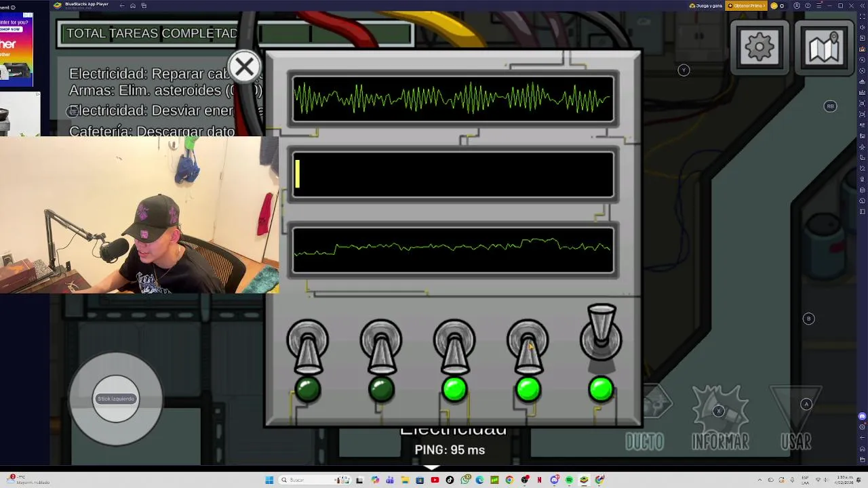Viewport: 868px width, 488px height.
Task: Open BlueStacks help question icon
Action: click(808, 5)
